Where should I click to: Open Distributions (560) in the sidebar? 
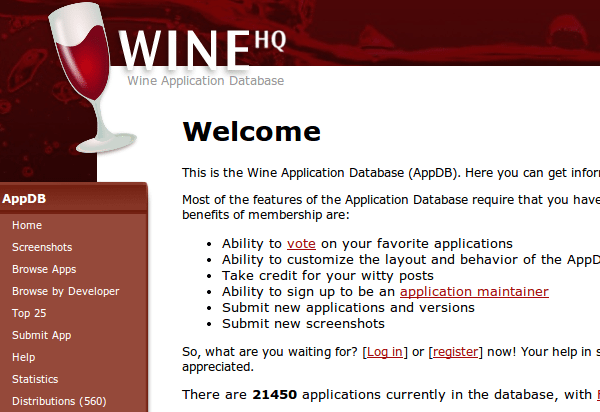coord(59,401)
